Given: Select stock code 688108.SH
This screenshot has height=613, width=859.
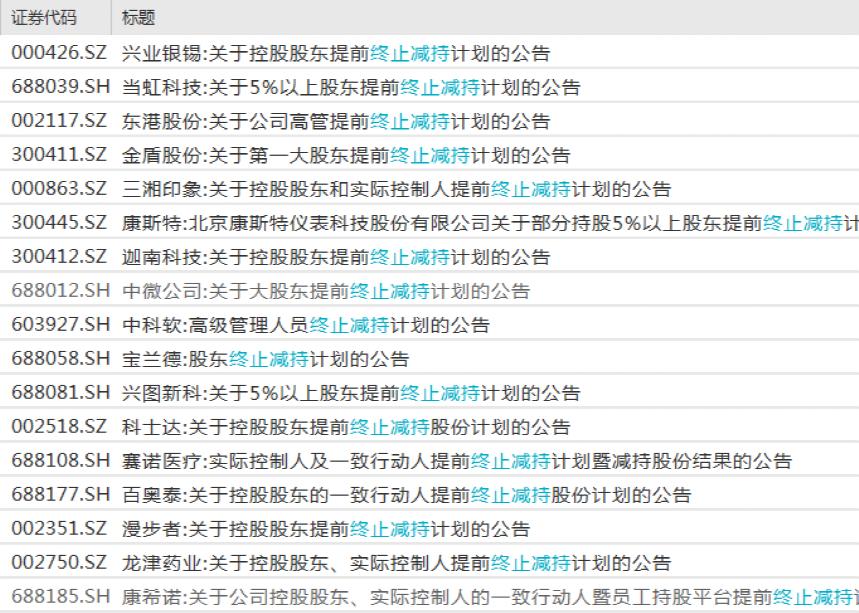Looking at the screenshot, I should 60,460.
